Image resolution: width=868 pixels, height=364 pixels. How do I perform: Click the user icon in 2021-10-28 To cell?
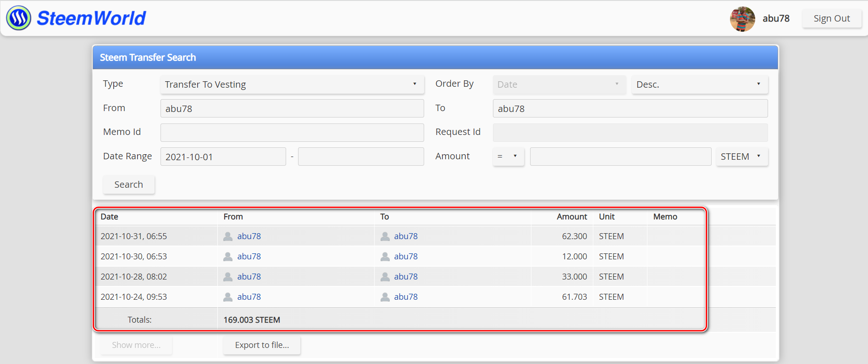[385, 277]
